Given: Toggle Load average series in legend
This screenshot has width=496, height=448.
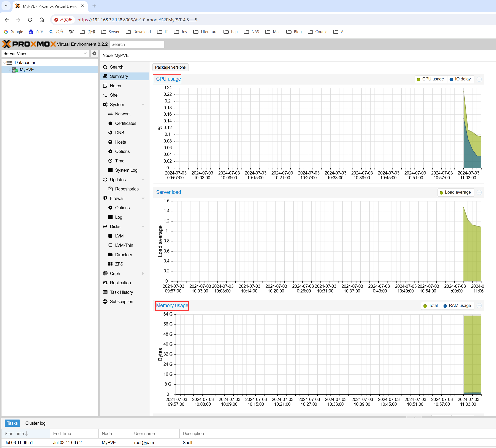Looking at the screenshot, I should click(455, 192).
